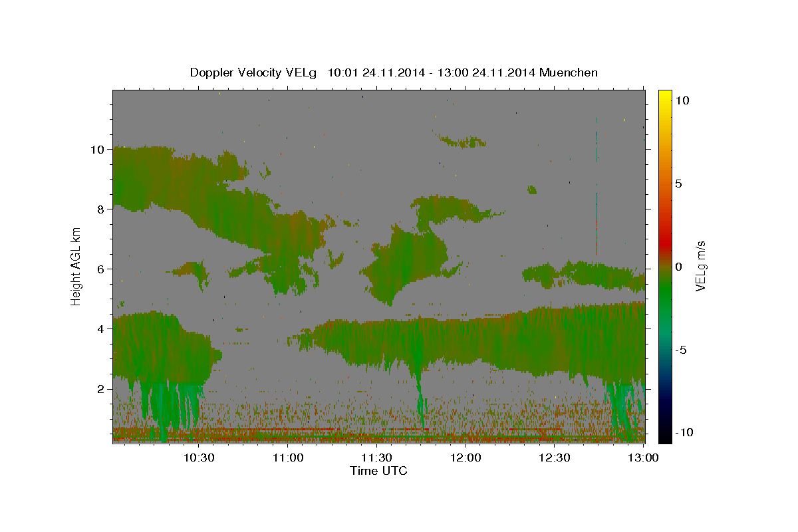Viewport: 798px width, 532px height.
Task: Click the colorbar value '10' at top
Action: click(682, 100)
